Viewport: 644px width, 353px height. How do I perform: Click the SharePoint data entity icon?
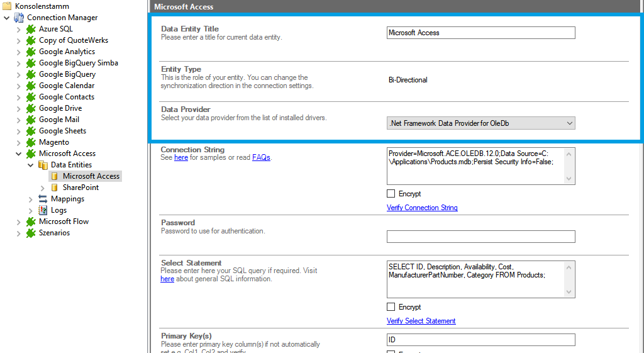[55, 188]
